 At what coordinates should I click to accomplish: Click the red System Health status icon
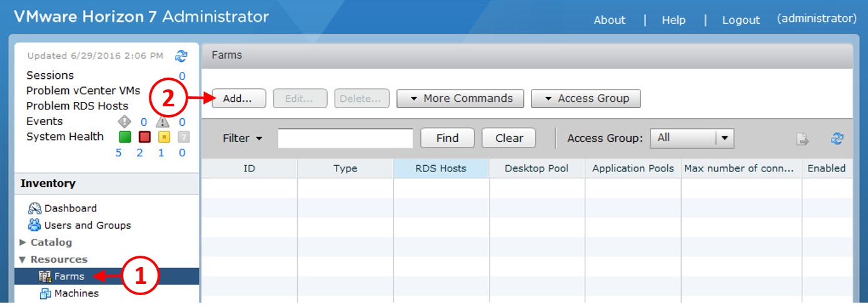144,137
